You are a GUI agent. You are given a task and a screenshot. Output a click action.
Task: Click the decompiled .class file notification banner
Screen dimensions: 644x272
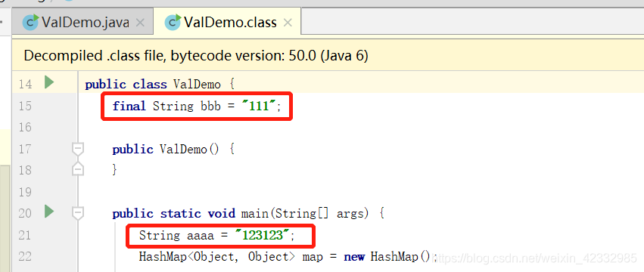[328, 55]
